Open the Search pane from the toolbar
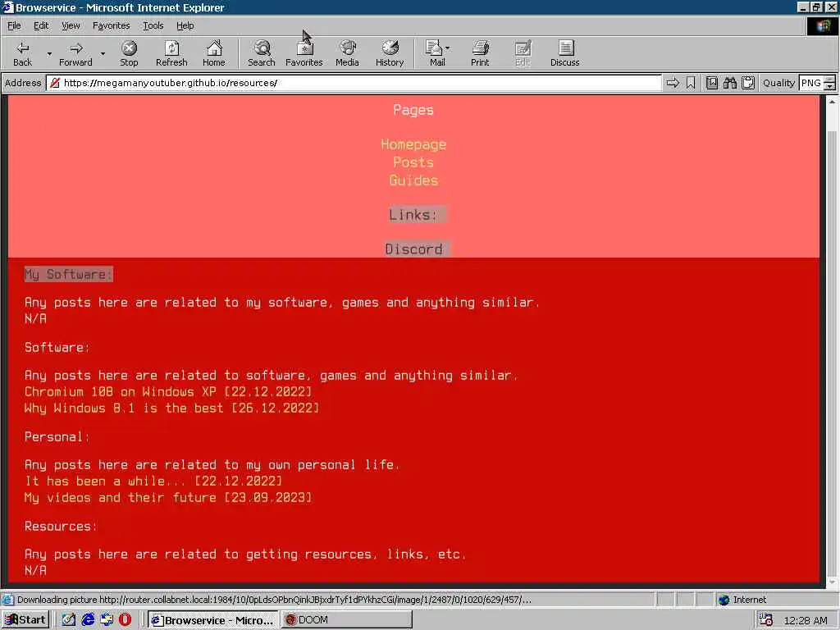This screenshot has height=630, width=840. pos(262,53)
